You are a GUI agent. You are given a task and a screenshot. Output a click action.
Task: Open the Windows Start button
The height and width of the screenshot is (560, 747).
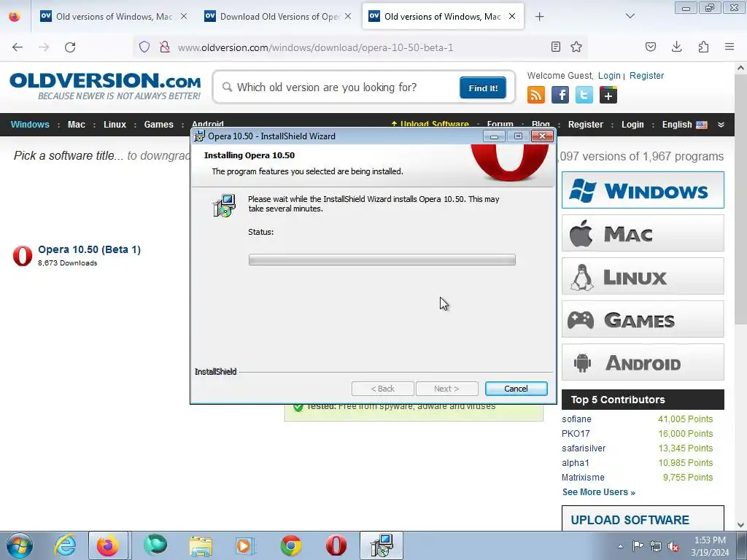(x=20, y=545)
